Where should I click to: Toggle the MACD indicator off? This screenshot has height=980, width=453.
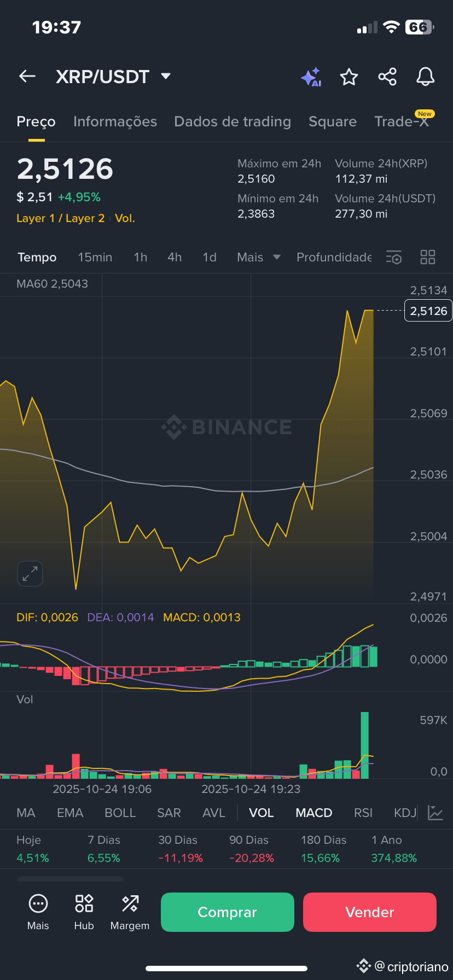pyautogui.click(x=314, y=813)
